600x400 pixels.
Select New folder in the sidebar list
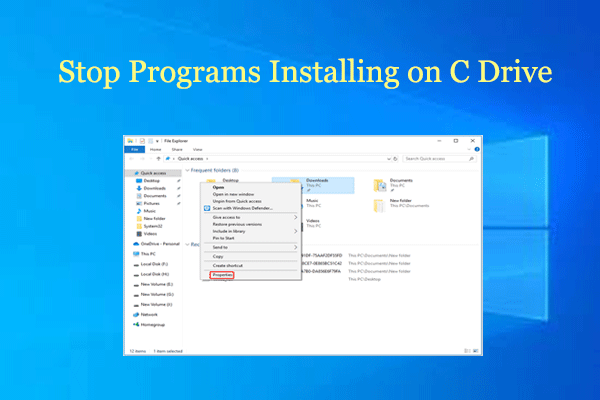click(x=154, y=219)
